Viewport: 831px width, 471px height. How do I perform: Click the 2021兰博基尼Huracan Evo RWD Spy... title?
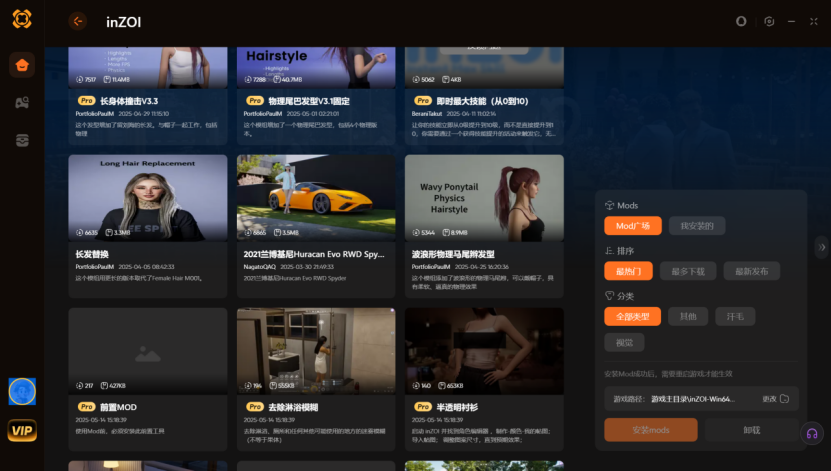tap(314, 254)
